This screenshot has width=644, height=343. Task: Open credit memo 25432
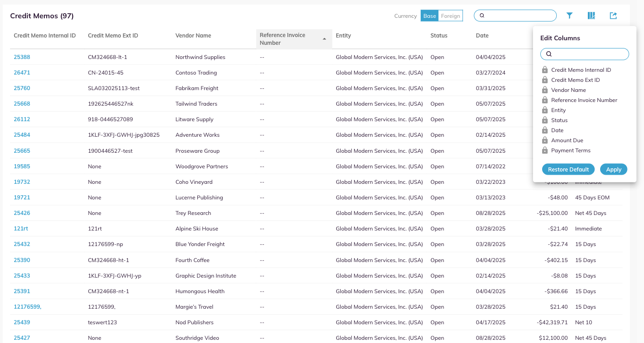pos(22,244)
